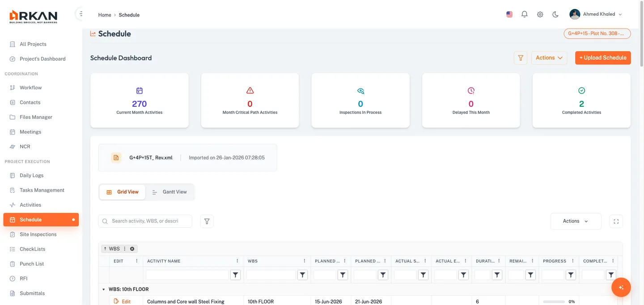Switch to the Gantt View tab

tap(170, 192)
